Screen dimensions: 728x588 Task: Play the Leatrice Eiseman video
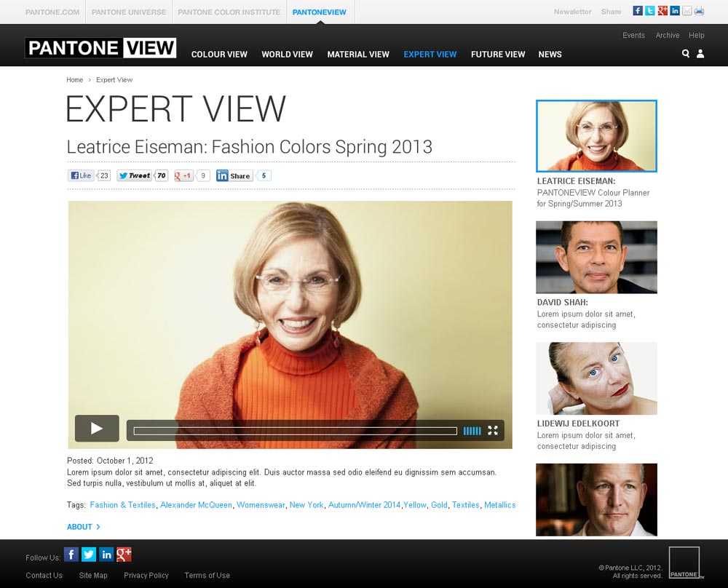[x=97, y=428]
